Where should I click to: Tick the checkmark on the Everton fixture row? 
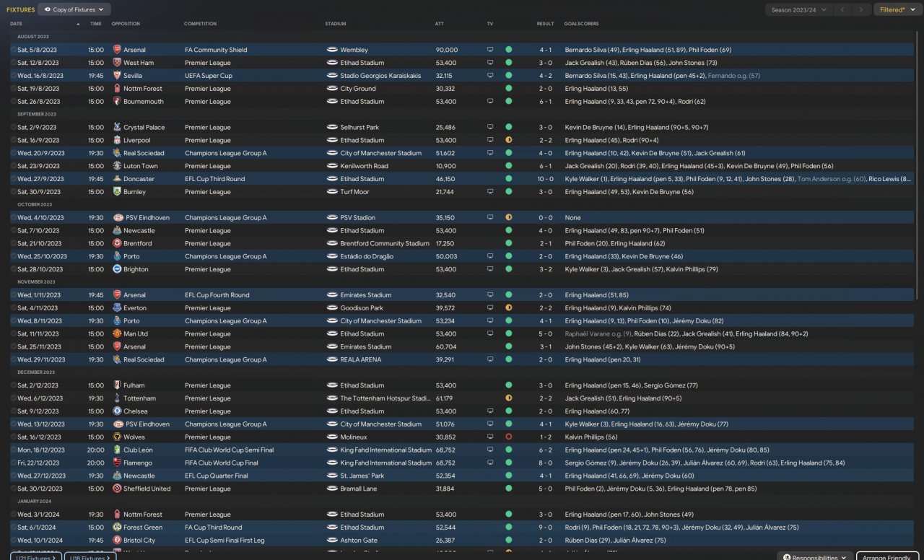(13, 308)
